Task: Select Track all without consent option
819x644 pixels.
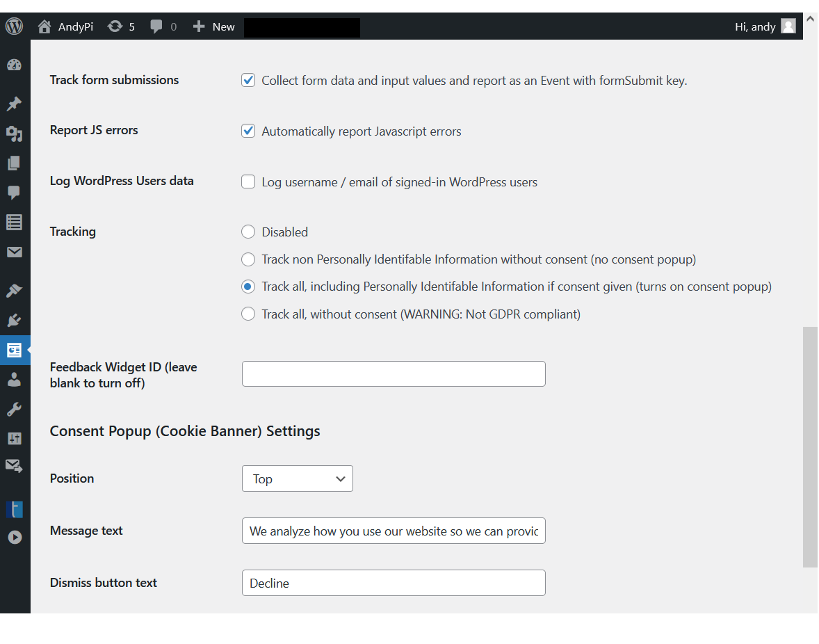Action: pyautogui.click(x=248, y=314)
